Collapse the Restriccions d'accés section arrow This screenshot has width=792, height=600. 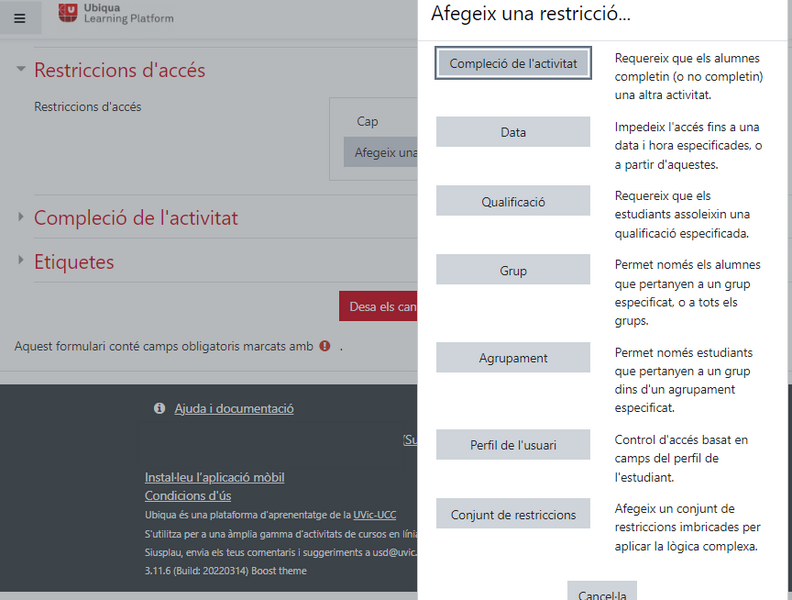(x=21, y=69)
